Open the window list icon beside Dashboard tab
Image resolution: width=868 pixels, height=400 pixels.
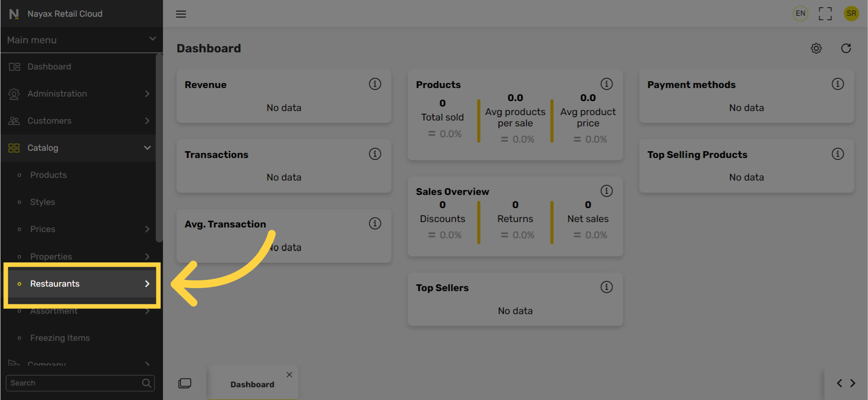(185, 383)
